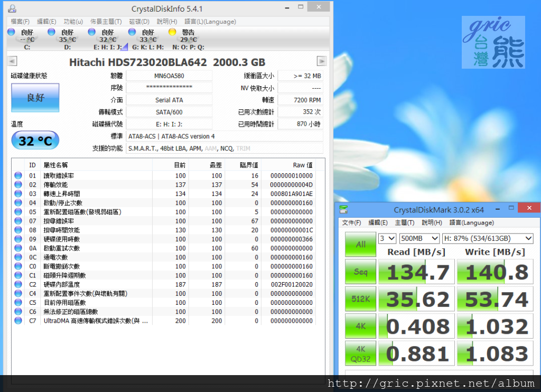
Task: Click status orb for attribute 08 搜尋時間效能
Action: [x=18, y=230]
